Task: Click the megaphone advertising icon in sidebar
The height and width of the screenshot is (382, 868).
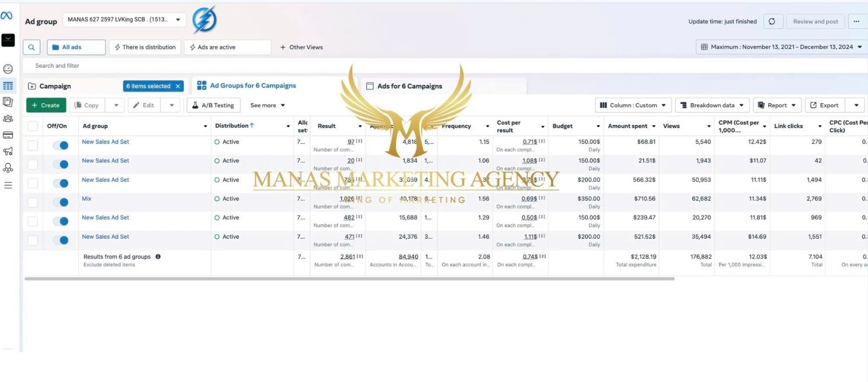Action: coord(8,151)
